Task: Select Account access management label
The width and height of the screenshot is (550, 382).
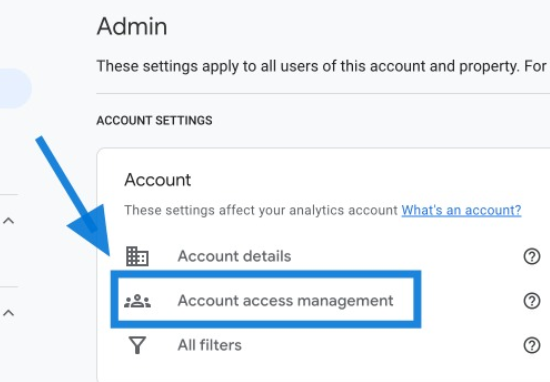Action: [286, 301]
